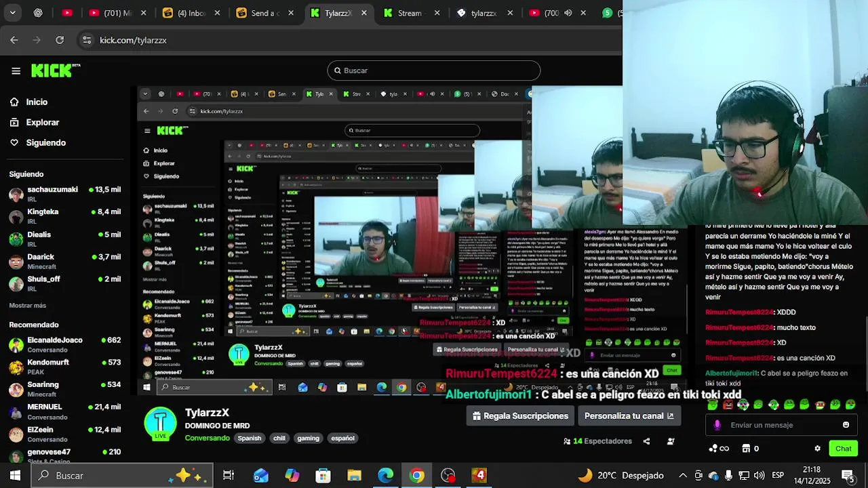Open chat settings gear
Viewport: 868px width, 488px height.
click(817, 449)
